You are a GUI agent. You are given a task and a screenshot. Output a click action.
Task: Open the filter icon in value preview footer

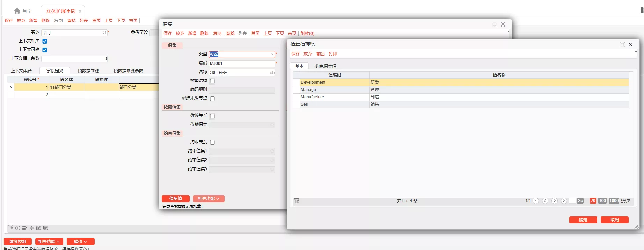(x=297, y=201)
